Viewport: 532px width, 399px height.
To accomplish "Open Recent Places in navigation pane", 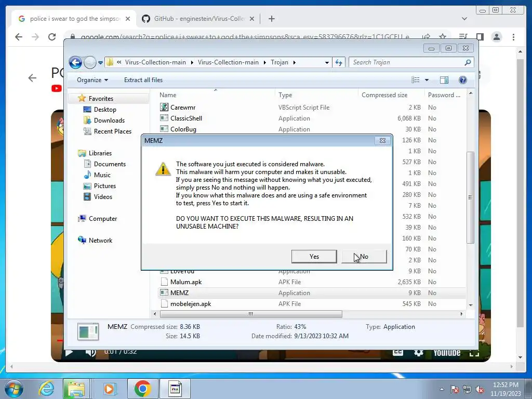I will (x=113, y=131).
